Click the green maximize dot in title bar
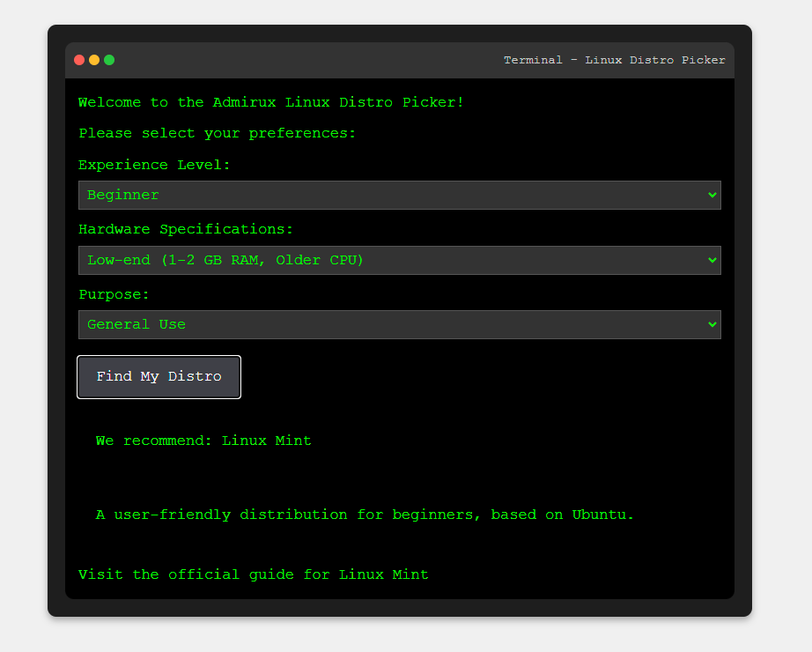The image size is (812, 652). pyautogui.click(x=109, y=60)
